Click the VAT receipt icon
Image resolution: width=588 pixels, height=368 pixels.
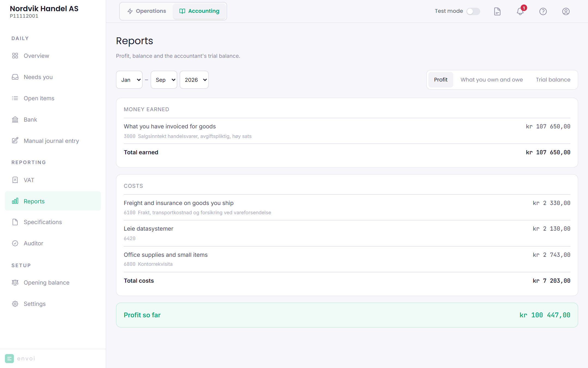tap(15, 180)
